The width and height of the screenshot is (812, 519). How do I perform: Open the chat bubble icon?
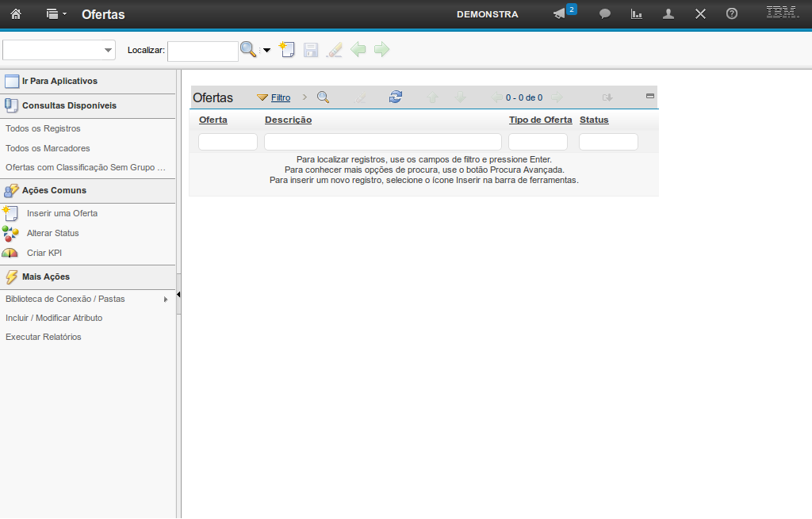pos(605,14)
